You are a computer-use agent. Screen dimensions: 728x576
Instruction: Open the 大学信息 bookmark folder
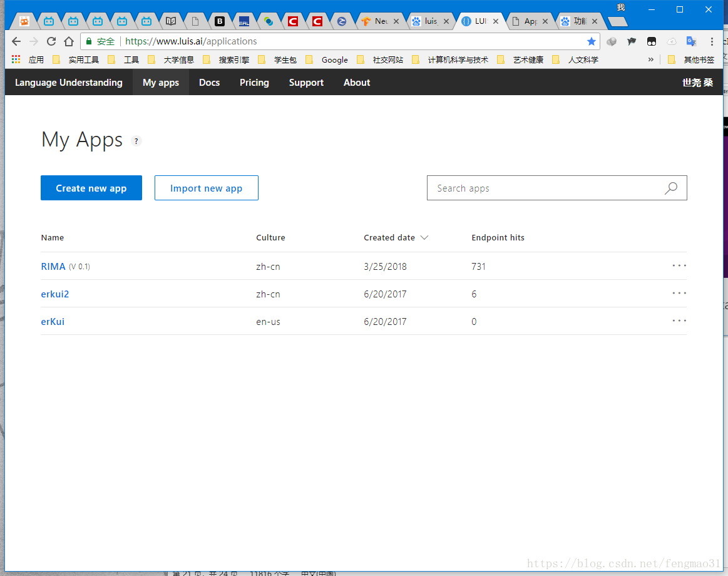click(x=172, y=59)
